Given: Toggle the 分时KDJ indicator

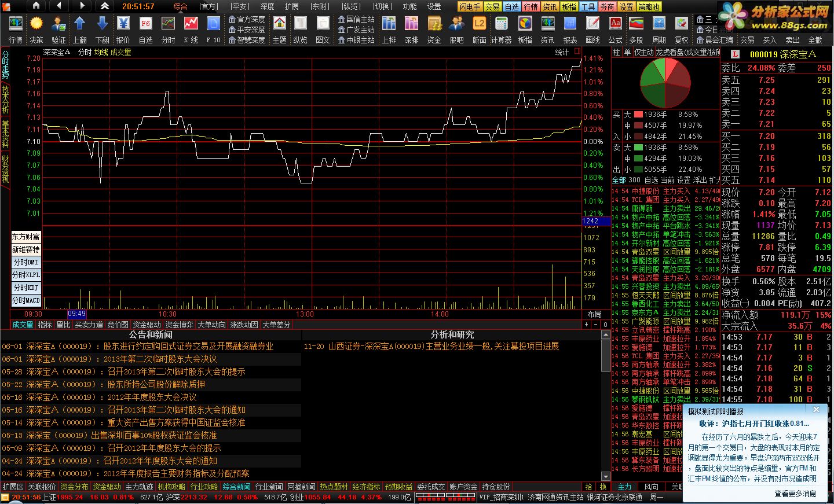Looking at the screenshot, I should (26, 288).
